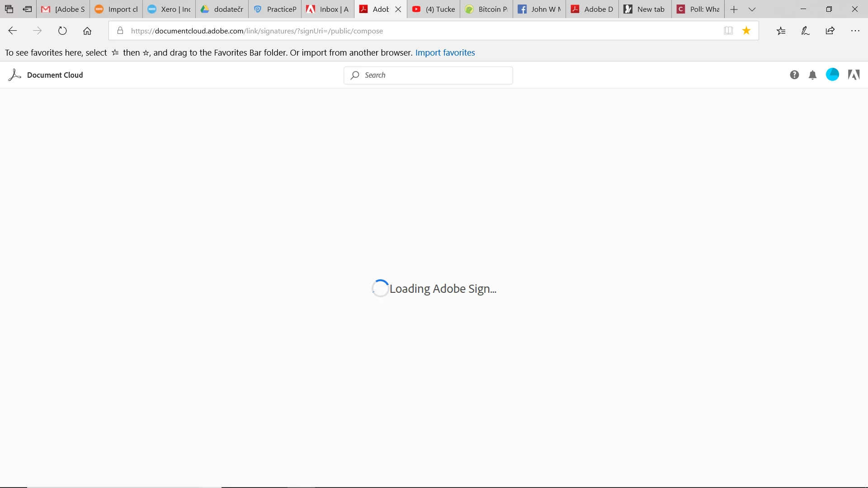Click the Document Cloud Acrobat logo
This screenshot has height=488, width=868.
[14, 75]
